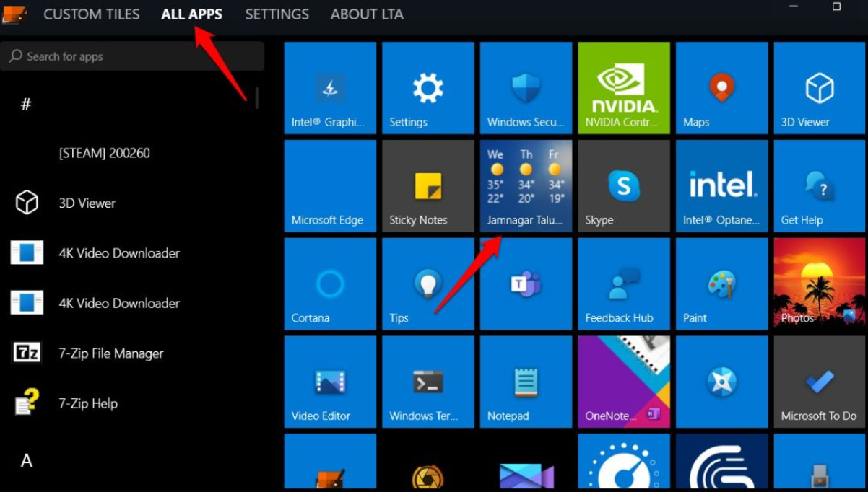Launch the Windows Security shield tile

tap(526, 88)
